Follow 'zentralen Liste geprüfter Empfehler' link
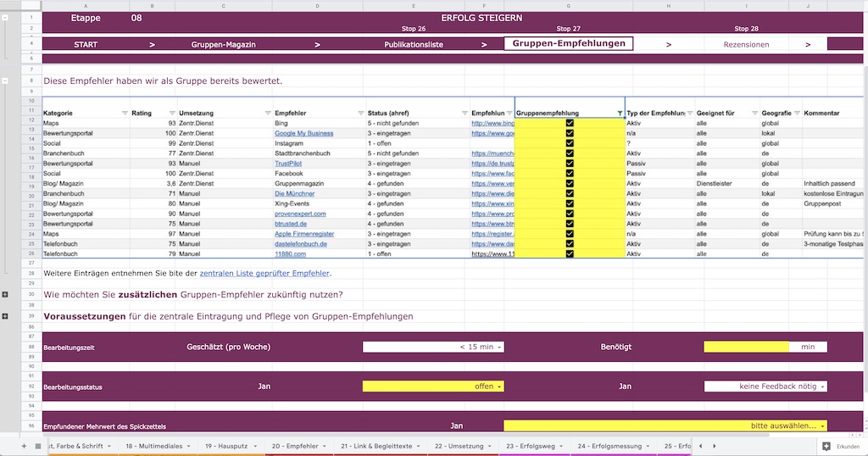868x456 pixels. pos(264,274)
